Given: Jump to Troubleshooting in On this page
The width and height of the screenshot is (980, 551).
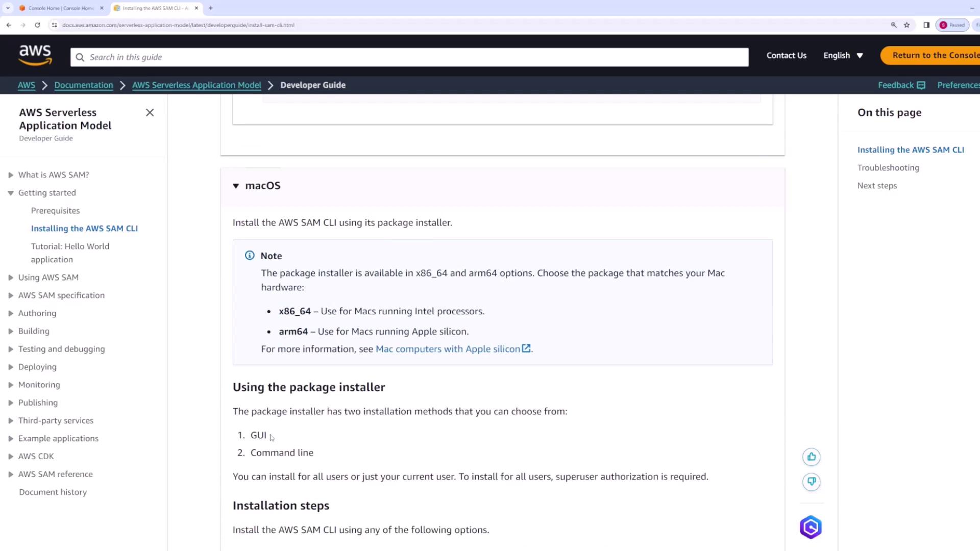Looking at the screenshot, I should pyautogui.click(x=888, y=168).
